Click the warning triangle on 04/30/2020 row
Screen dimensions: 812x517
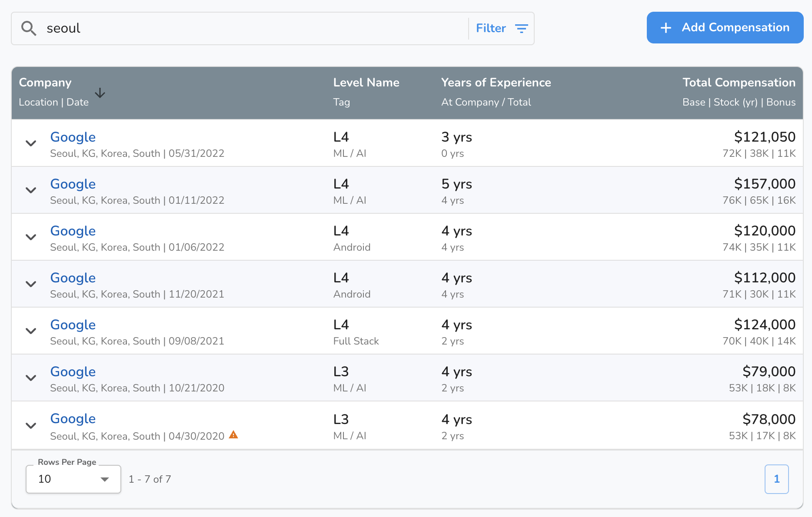[233, 434]
